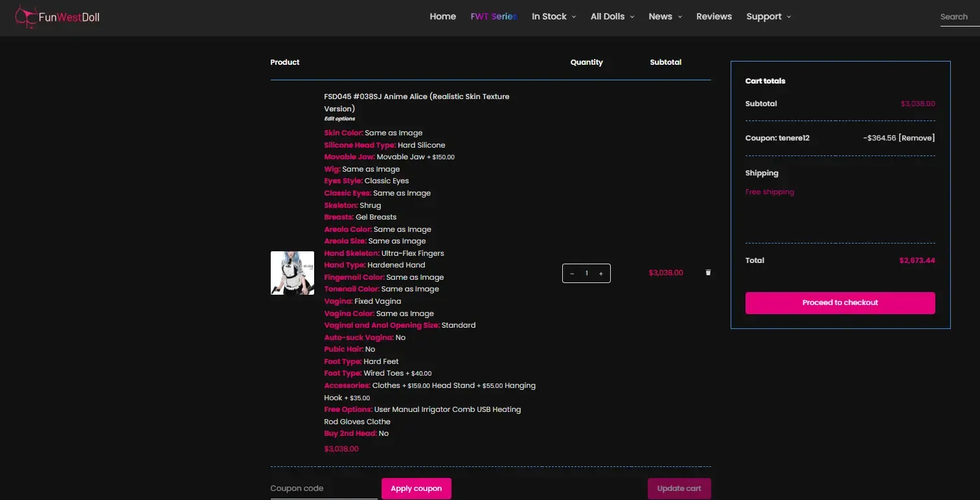
Task: Click the Coupon code input field
Action: (x=324, y=488)
